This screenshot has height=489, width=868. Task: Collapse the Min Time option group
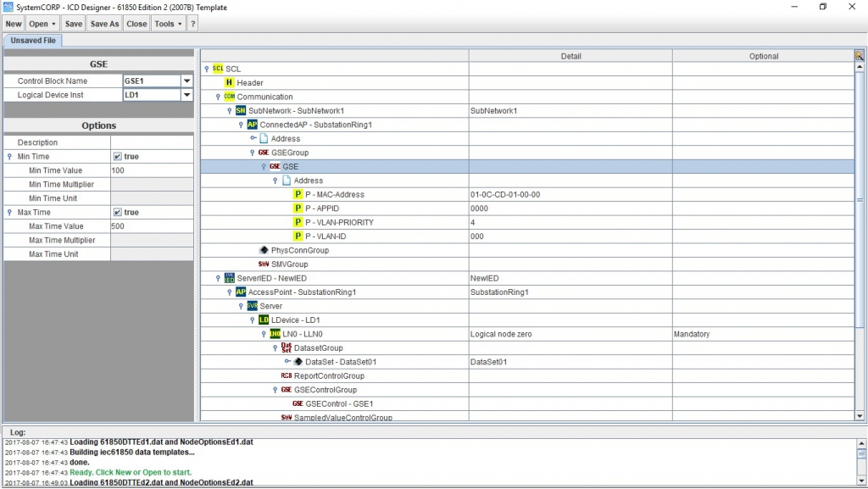[x=9, y=157]
